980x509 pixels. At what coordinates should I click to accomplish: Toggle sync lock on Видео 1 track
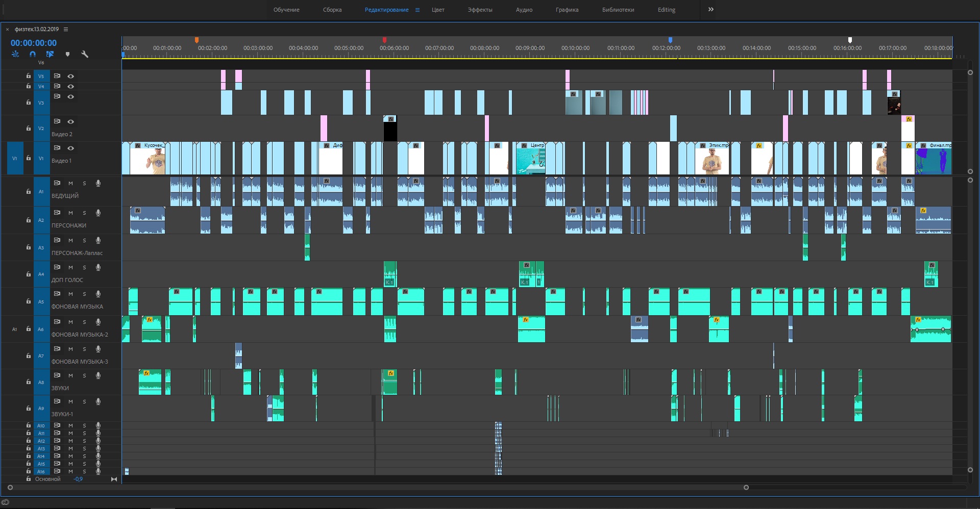[57, 148]
